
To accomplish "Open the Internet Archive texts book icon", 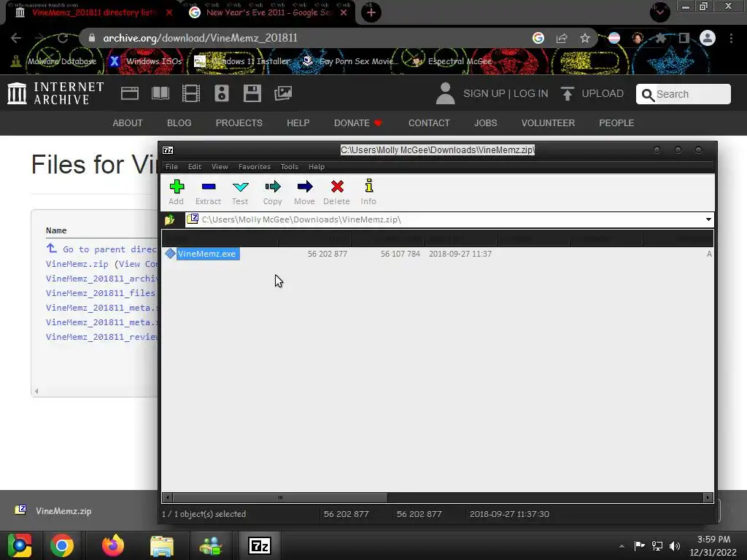I will coord(160,93).
